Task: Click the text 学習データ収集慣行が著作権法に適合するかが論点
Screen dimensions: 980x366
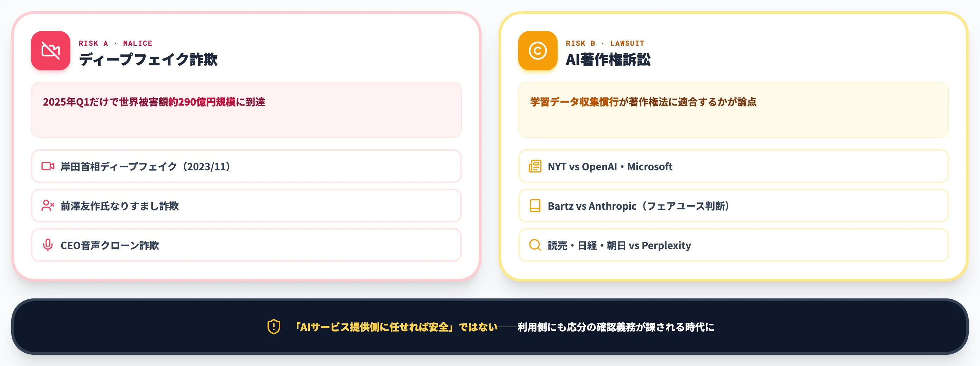Action: [x=643, y=102]
